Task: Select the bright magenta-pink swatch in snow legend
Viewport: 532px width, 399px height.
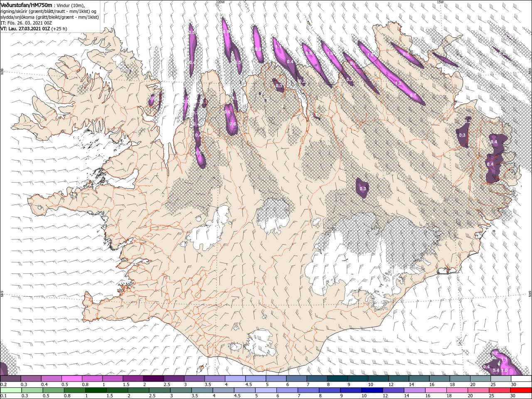Action: click(x=71, y=379)
